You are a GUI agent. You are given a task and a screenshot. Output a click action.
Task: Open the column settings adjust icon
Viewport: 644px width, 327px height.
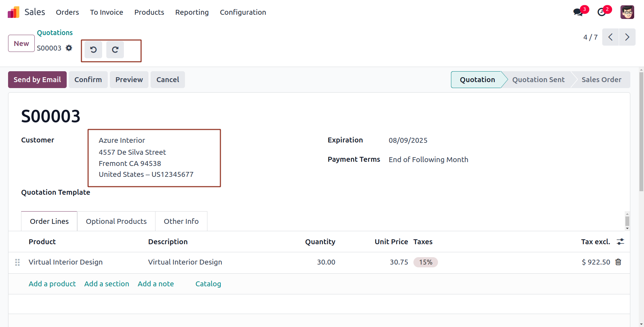[x=620, y=242]
